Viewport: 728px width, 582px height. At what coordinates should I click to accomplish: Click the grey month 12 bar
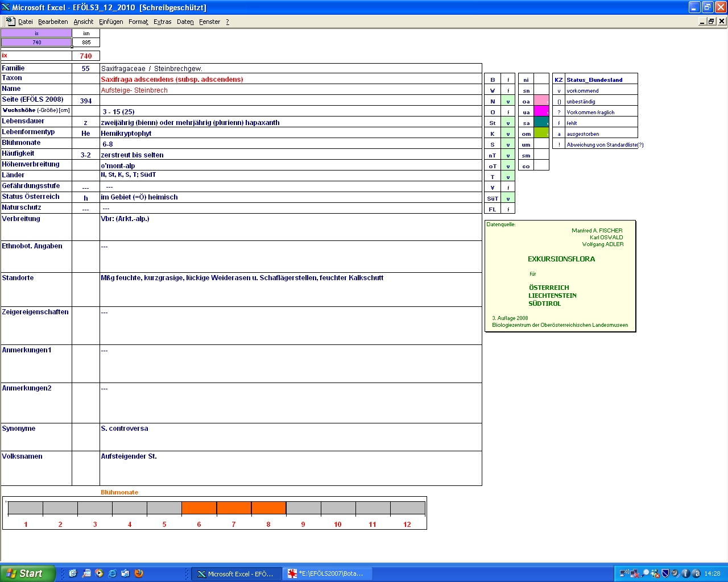tap(407, 508)
